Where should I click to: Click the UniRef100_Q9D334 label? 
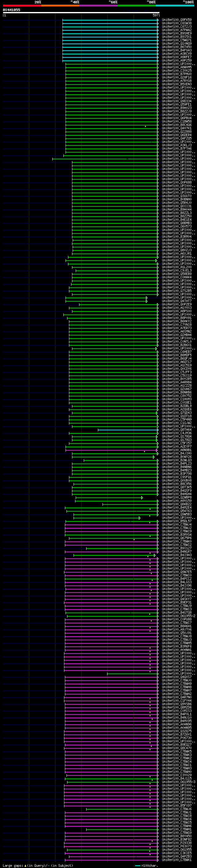click(177, 101)
